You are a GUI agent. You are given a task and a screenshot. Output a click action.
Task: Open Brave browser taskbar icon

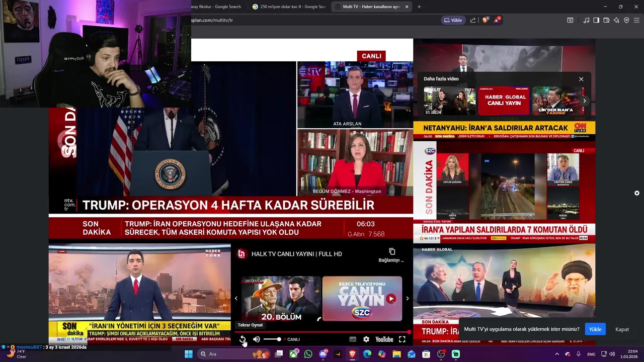352,354
